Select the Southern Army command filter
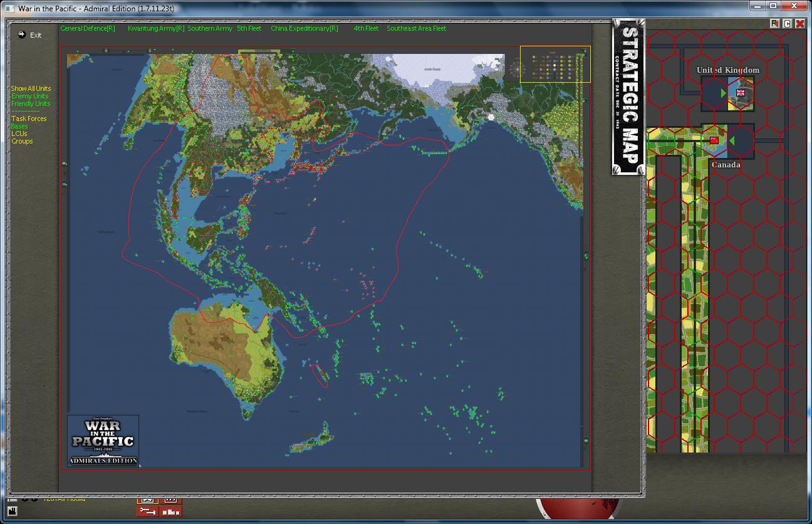This screenshot has width=812, height=524. click(210, 28)
